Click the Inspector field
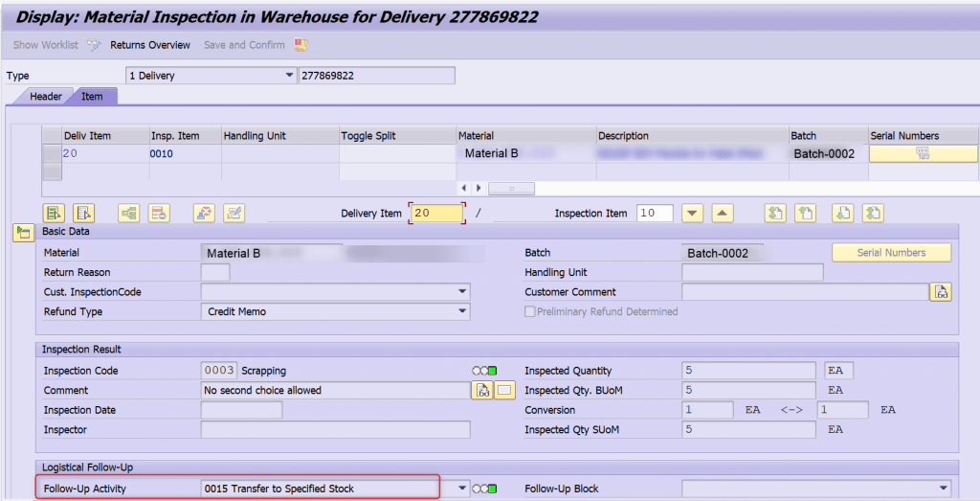 pyautogui.click(x=335, y=430)
